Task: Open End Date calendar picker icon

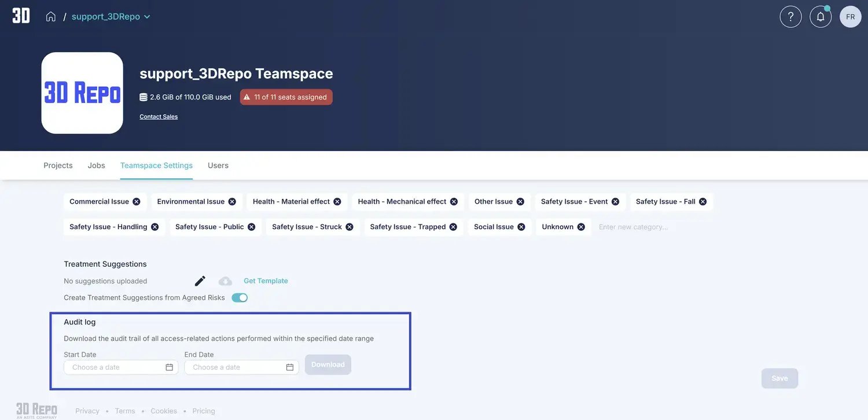Action: coord(290,367)
